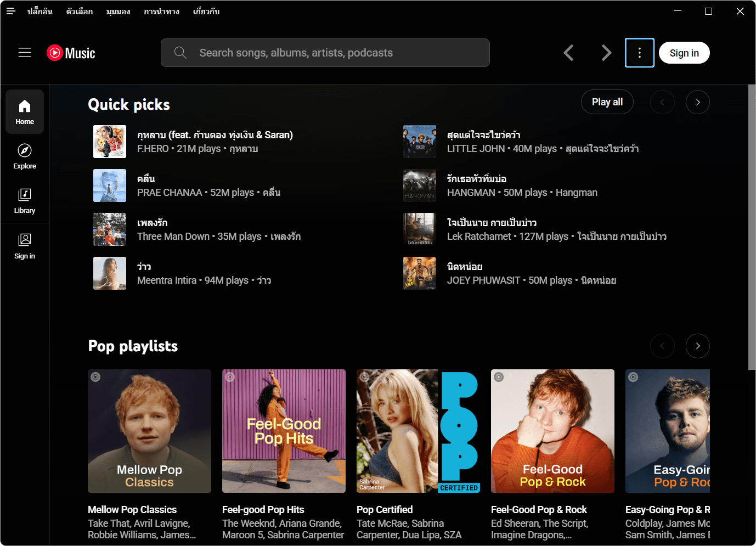Open the มุมมอง menu

[x=118, y=11]
